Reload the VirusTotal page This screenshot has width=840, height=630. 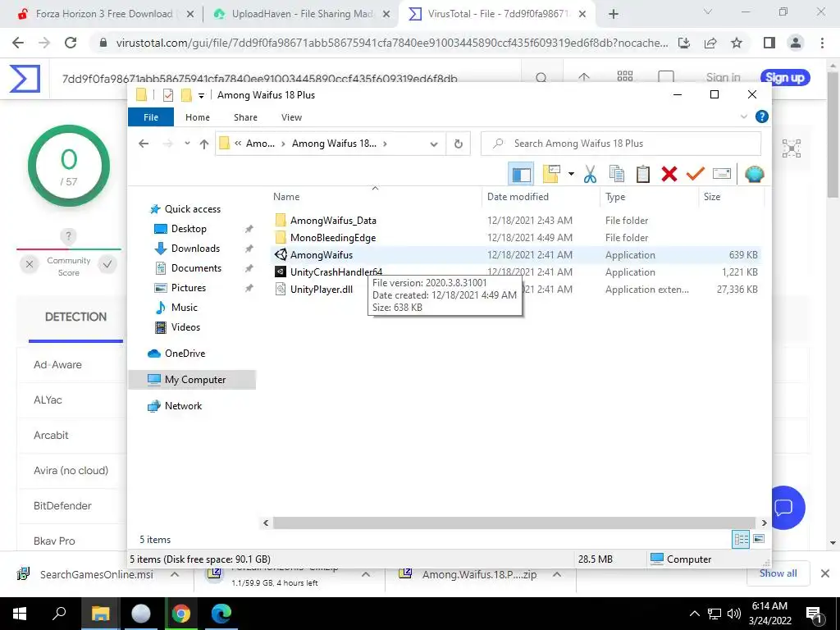(71, 43)
